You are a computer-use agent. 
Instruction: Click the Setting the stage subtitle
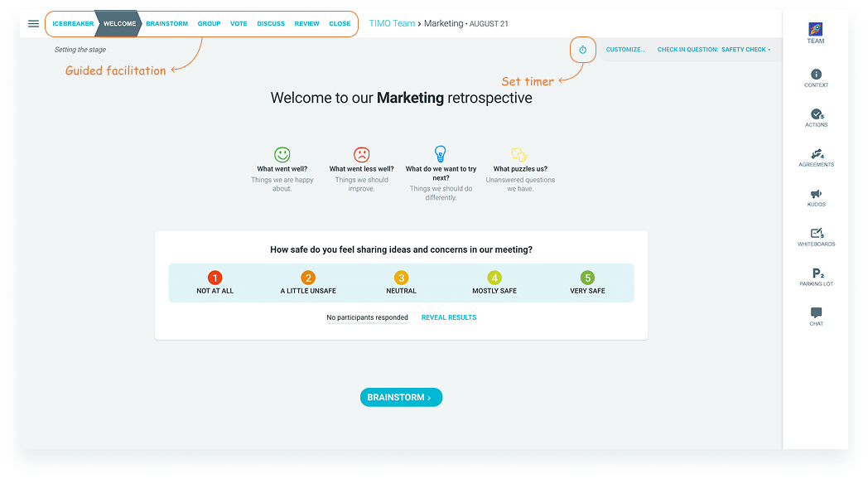point(80,50)
